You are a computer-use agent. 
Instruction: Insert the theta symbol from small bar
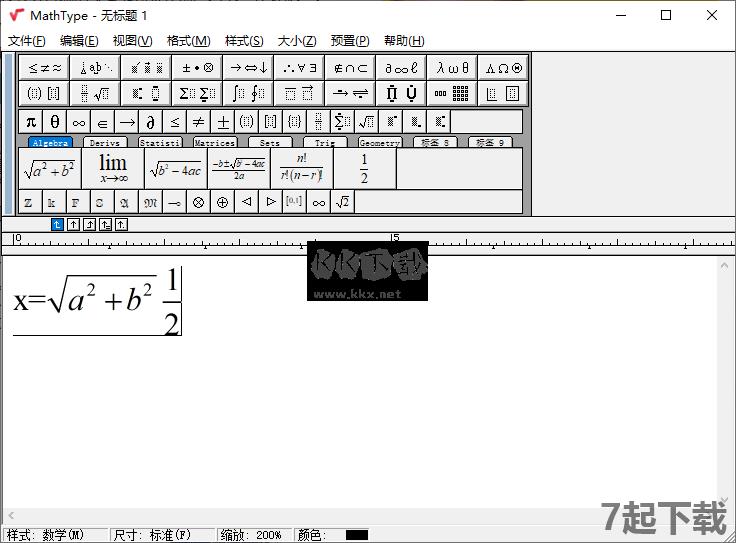pos(55,122)
